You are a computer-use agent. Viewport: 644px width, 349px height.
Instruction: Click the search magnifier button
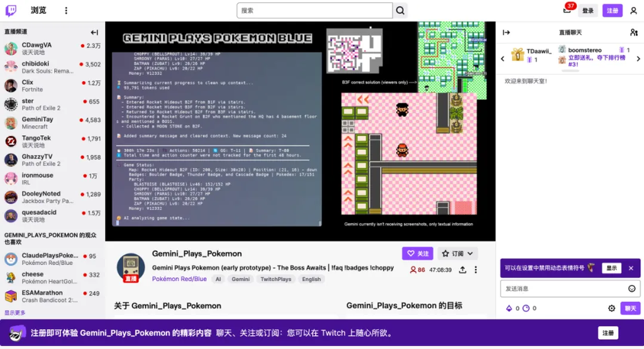pos(400,11)
